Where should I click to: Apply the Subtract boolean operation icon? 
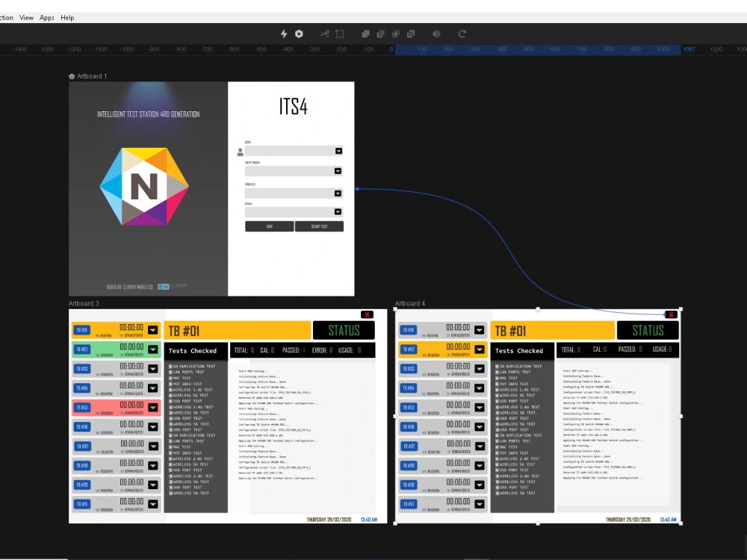(x=381, y=34)
